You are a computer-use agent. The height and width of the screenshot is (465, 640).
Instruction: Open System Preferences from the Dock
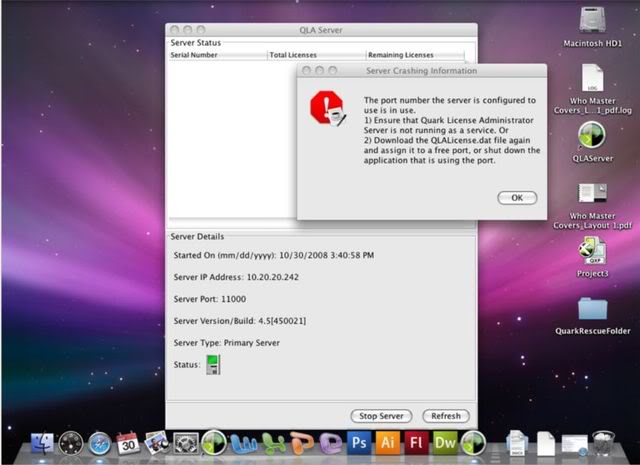click(x=186, y=444)
